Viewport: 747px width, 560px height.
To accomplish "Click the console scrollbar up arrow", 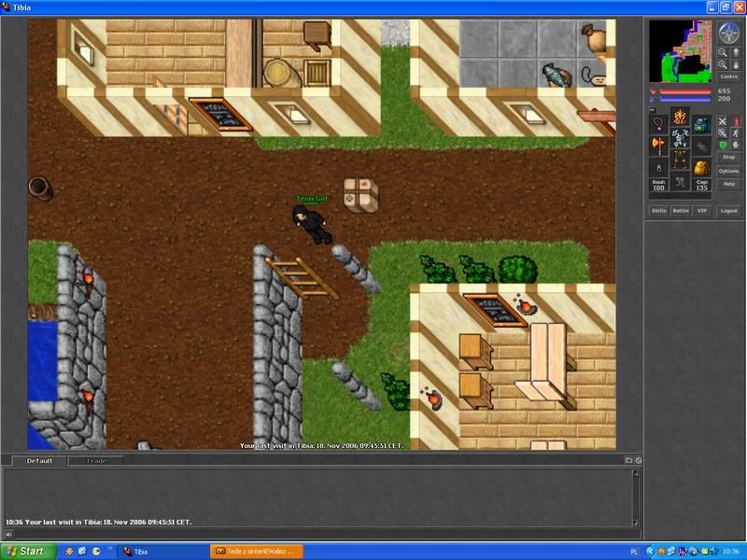I will click(x=635, y=473).
